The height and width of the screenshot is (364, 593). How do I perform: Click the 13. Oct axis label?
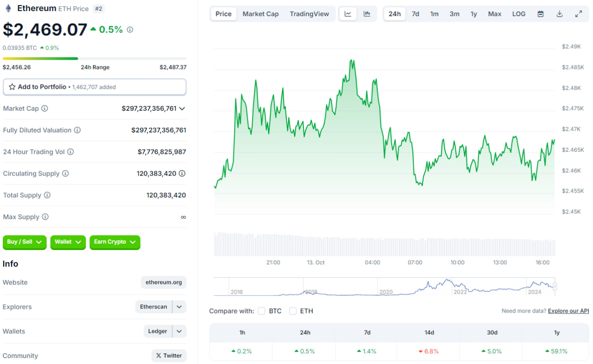(315, 263)
